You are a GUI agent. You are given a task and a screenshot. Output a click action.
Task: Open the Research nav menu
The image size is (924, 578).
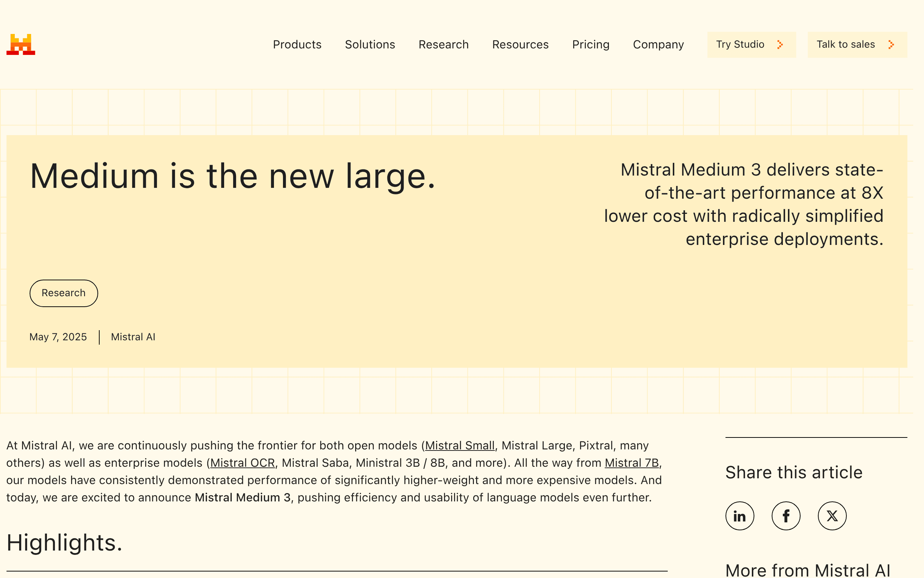tap(444, 45)
